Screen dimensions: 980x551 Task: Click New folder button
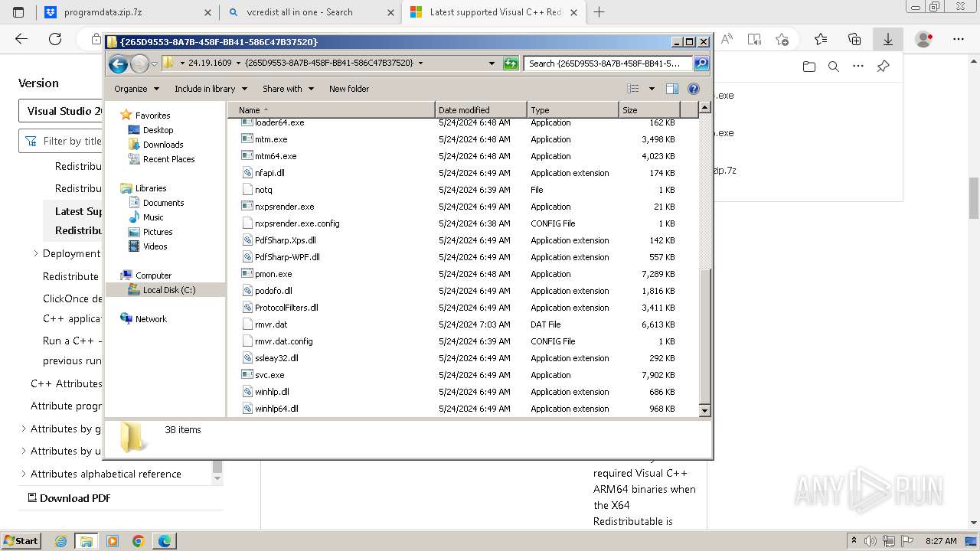tap(349, 89)
